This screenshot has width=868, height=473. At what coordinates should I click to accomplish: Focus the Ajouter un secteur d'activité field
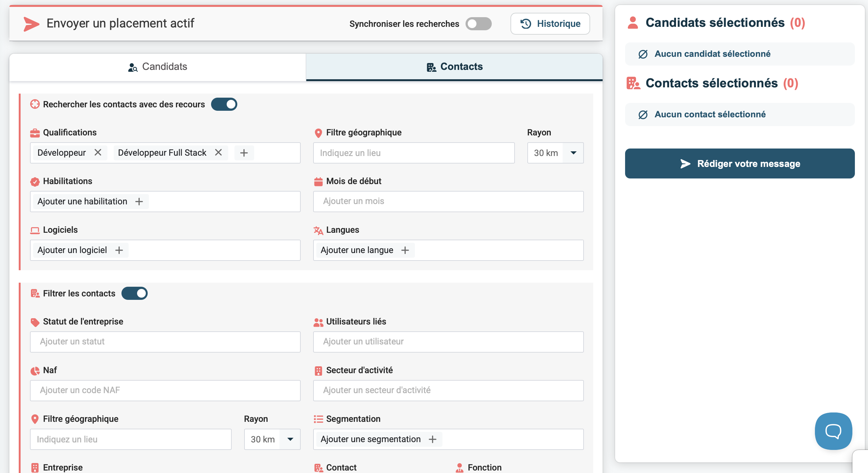448,390
